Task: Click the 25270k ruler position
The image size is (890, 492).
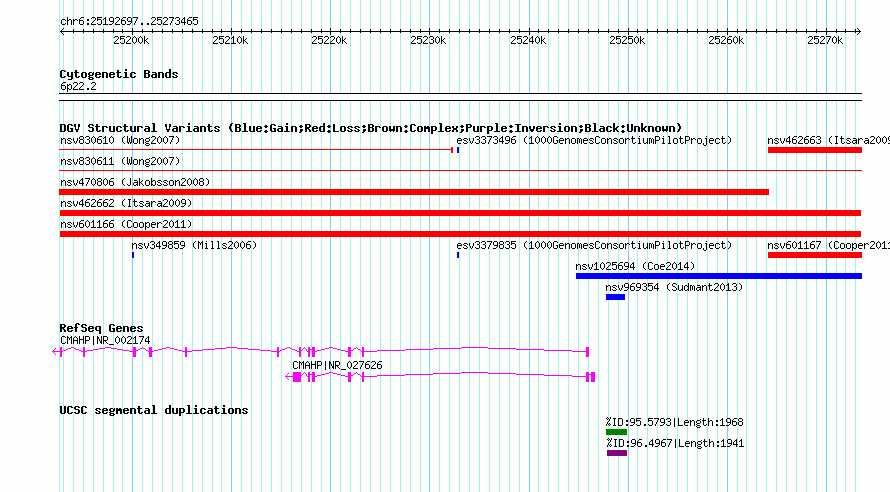Action: click(x=825, y=40)
